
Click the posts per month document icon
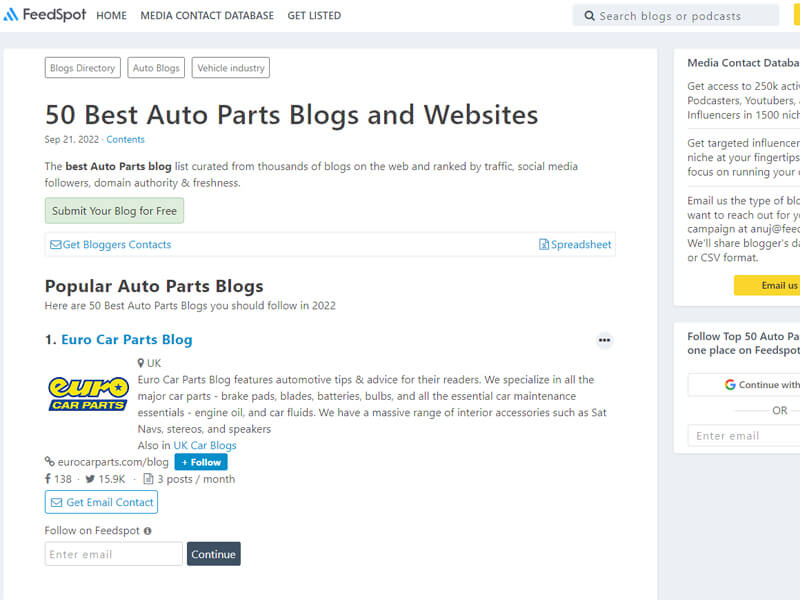click(150, 479)
